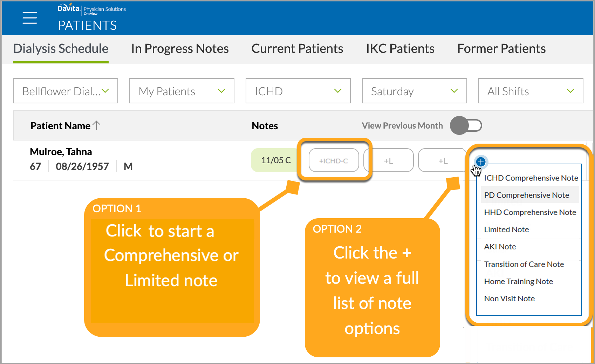Toggle View Previous Month switch
This screenshot has width=595, height=364.
pos(466,125)
